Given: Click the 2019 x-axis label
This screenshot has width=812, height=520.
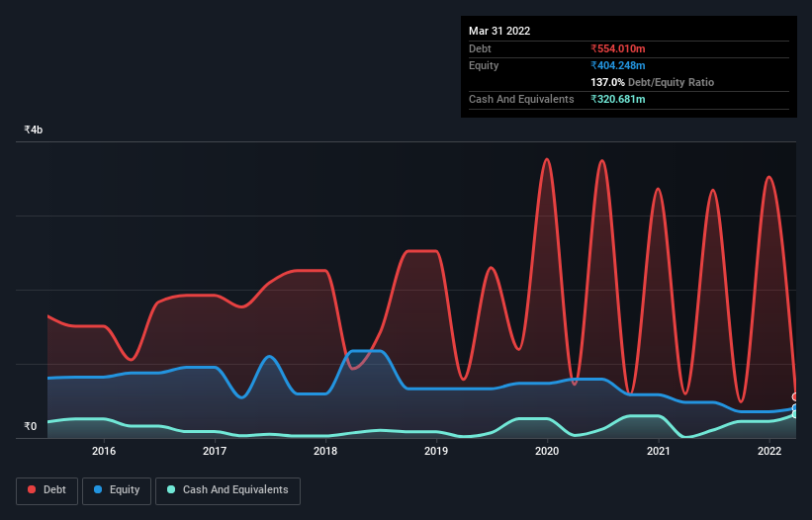Looking at the screenshot, I should point(436,451).
